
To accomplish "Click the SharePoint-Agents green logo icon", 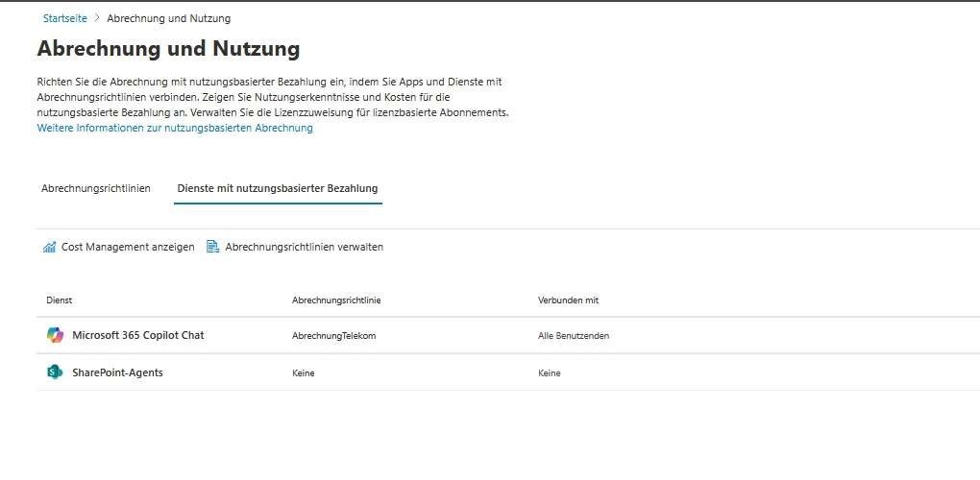I will pyautogui.click(x=55, y=372).
